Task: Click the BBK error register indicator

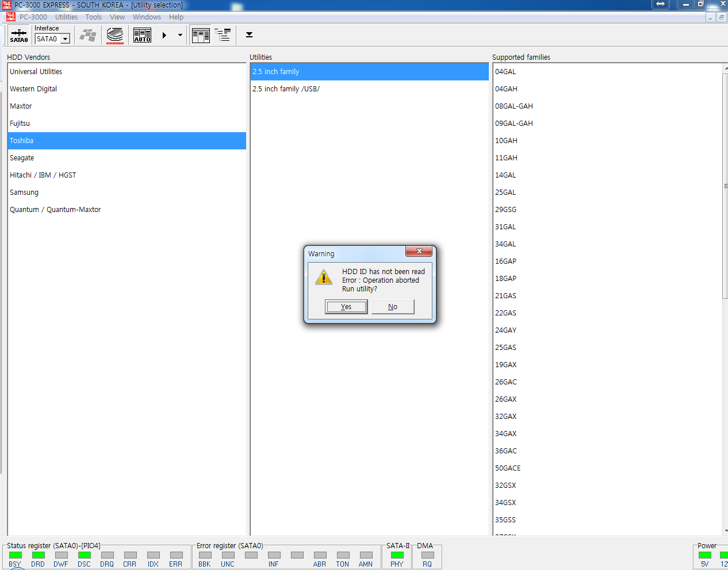Action: point(205,555)
